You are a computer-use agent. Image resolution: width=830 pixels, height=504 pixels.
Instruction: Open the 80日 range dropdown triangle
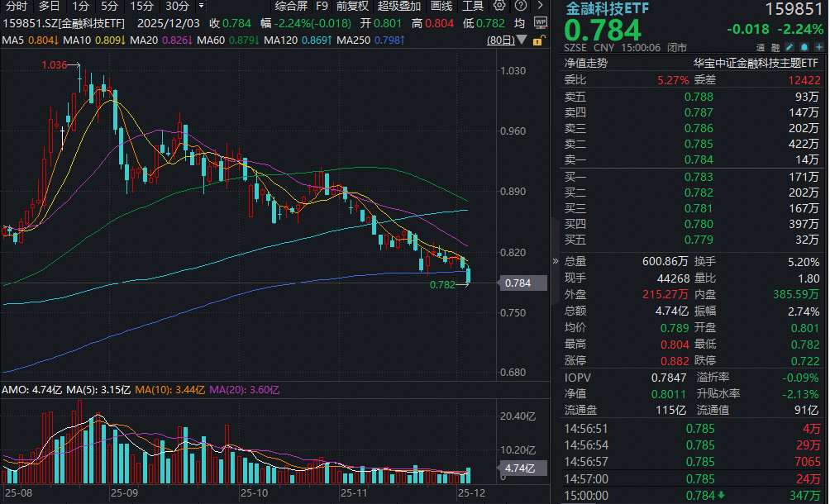point(522,40)
